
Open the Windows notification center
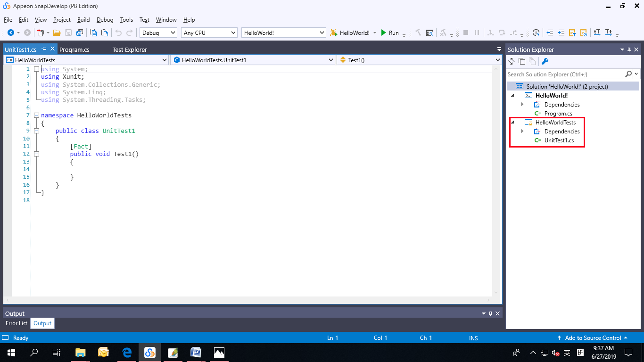coord(628,352)
